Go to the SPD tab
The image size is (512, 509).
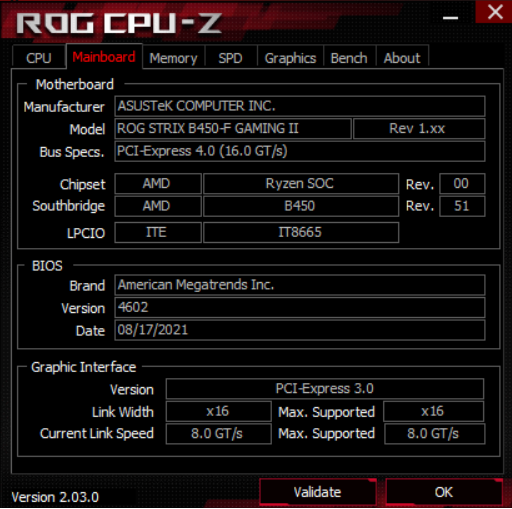[230, 58]
